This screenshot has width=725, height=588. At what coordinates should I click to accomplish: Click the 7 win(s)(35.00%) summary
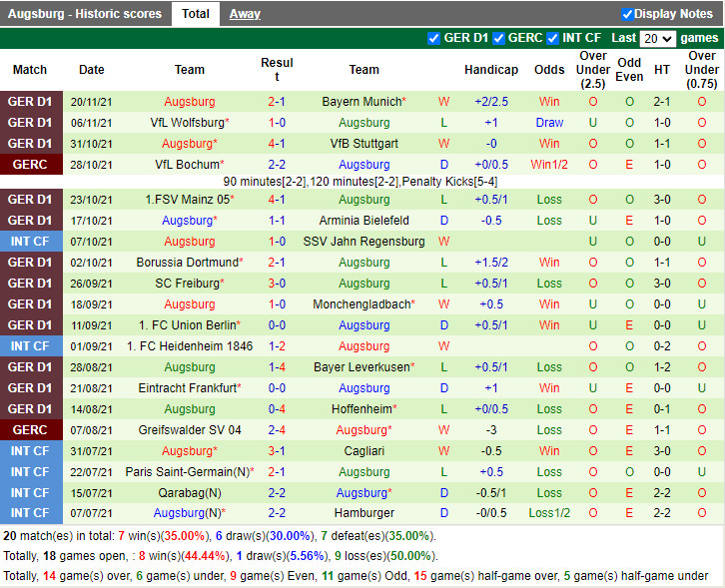[163, 536]
